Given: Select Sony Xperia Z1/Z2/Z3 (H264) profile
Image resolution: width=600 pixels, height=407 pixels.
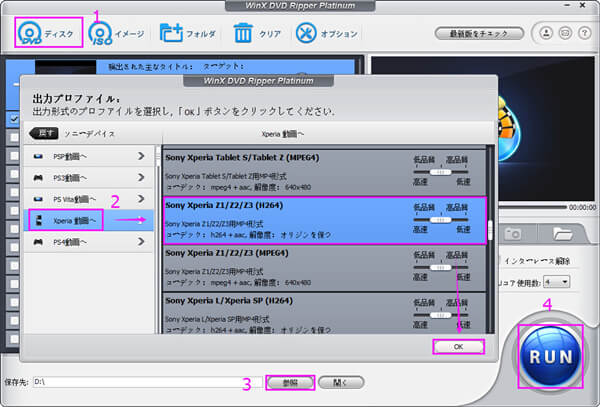Looking at the screenshot, I should 324,220.
